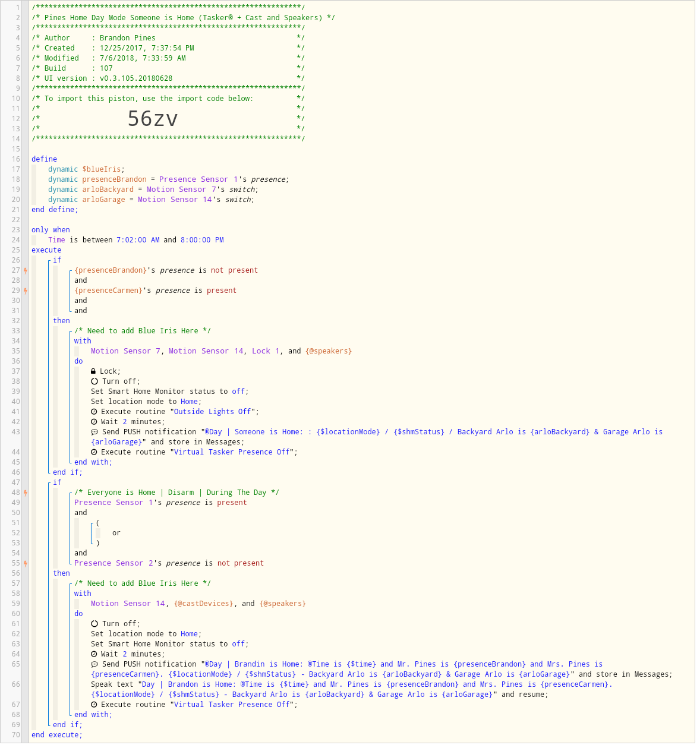
Task: Click end with; on line 45
Action: 93,462
